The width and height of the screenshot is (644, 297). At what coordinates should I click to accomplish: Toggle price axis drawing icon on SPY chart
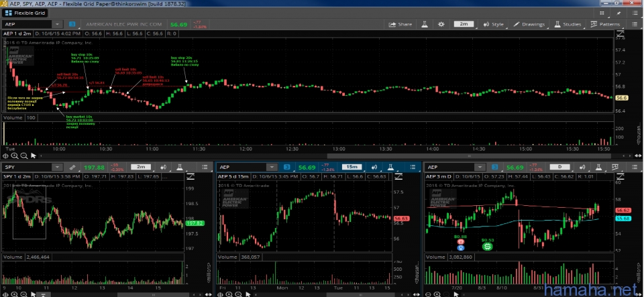click(191, 176)
